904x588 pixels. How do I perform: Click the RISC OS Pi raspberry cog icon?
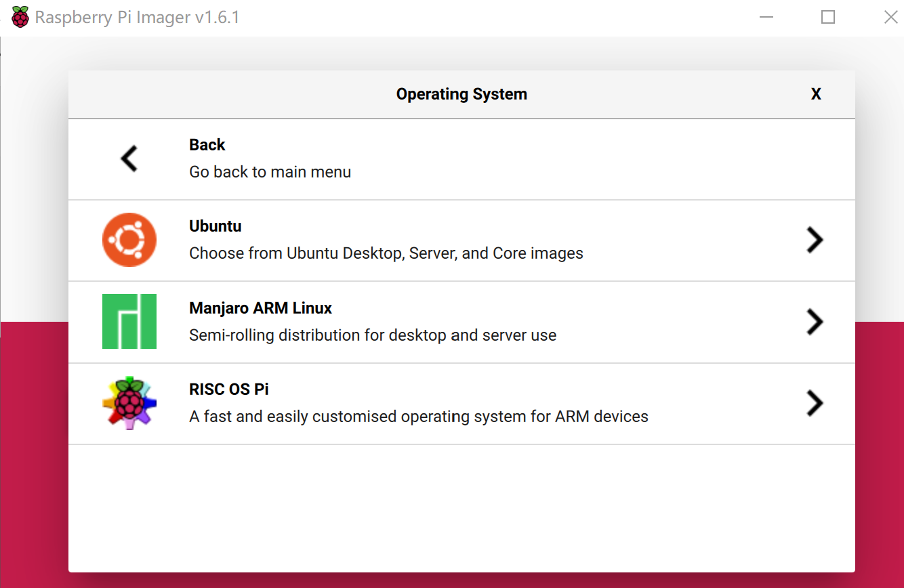129,402
